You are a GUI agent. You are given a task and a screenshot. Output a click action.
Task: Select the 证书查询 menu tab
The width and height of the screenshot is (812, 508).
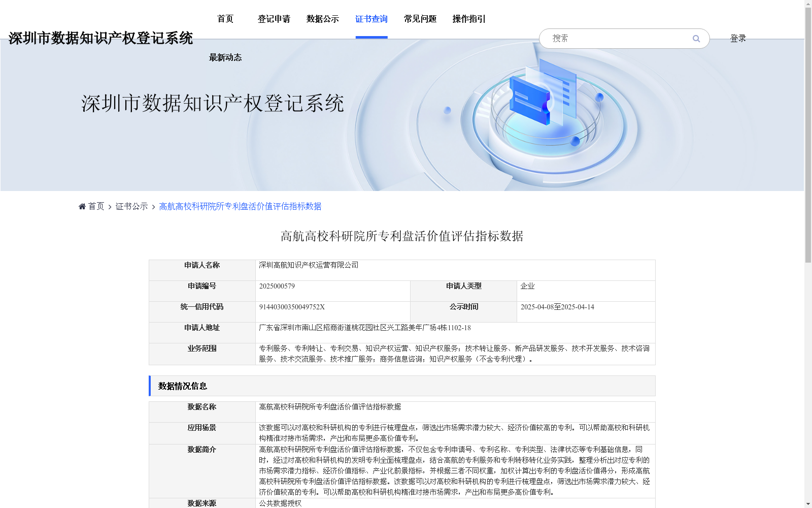pyautogui.click(x=371, y=19)
